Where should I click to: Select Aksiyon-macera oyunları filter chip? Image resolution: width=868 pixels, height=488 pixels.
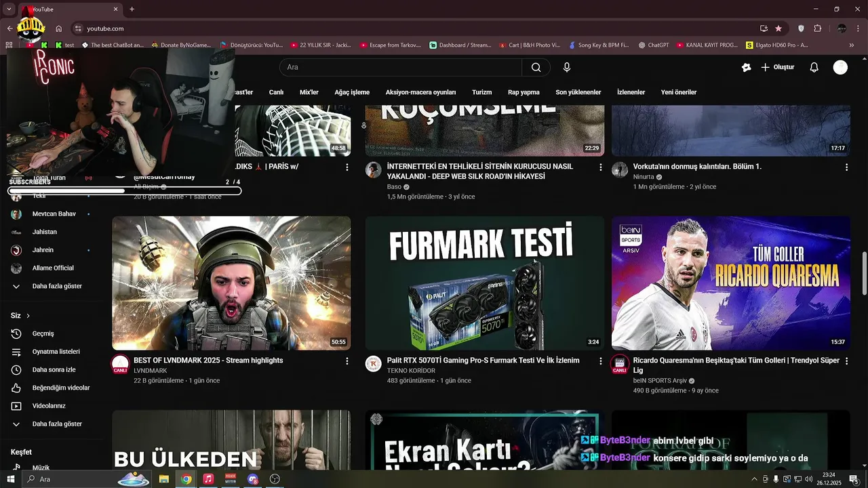coord(420,92)
